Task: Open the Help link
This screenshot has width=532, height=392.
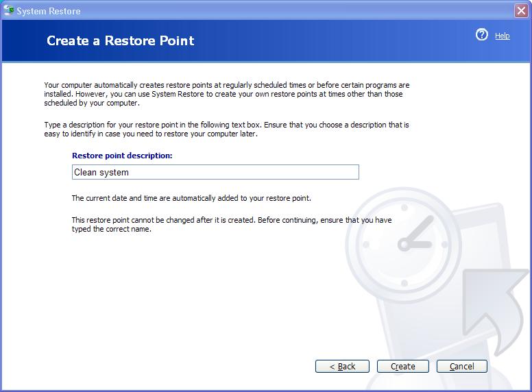Action: click(502, 36)
